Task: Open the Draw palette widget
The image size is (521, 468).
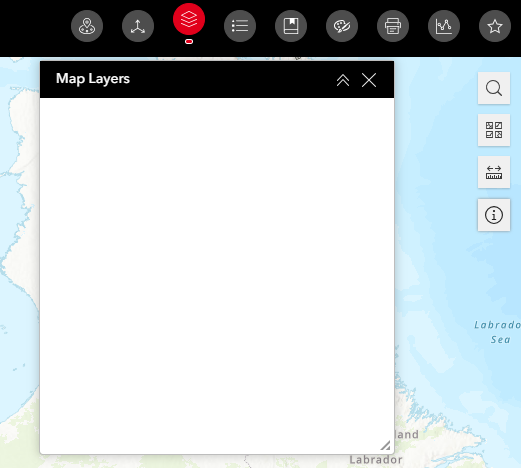Action: tap(342, 26)
